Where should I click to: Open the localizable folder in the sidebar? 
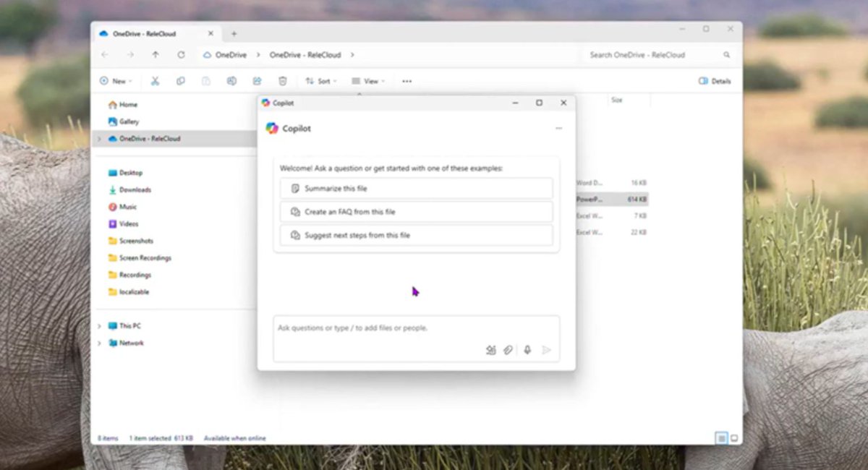coord(128,291)
